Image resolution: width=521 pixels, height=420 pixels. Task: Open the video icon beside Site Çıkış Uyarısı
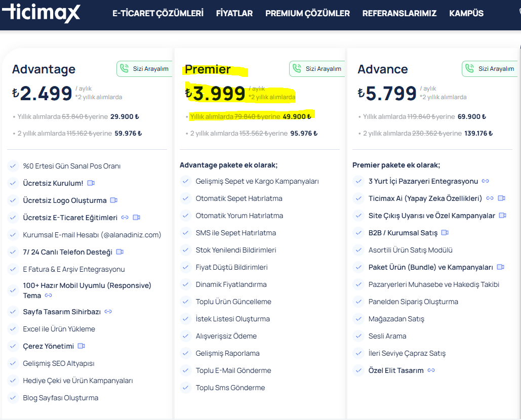(503, 216)
